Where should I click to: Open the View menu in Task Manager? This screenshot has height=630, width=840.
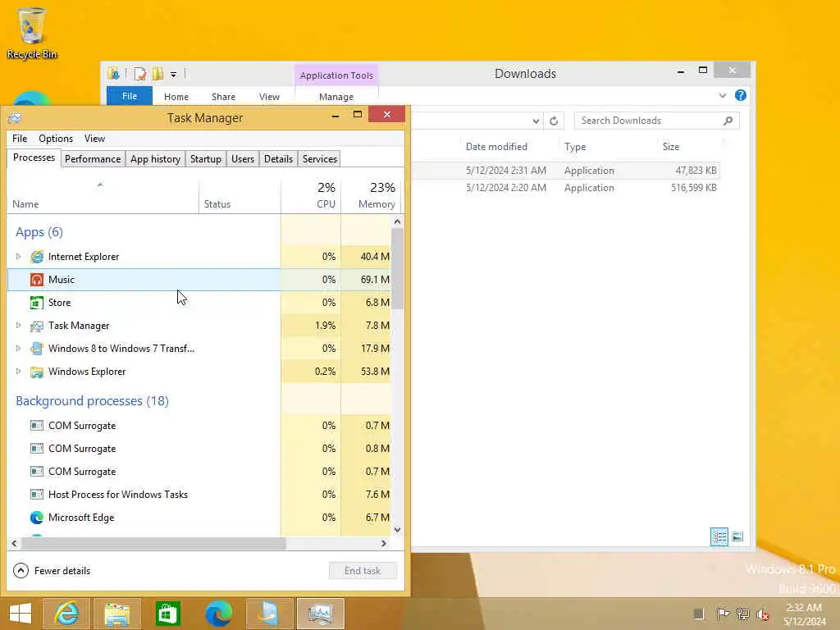click(x=95, y=139)
